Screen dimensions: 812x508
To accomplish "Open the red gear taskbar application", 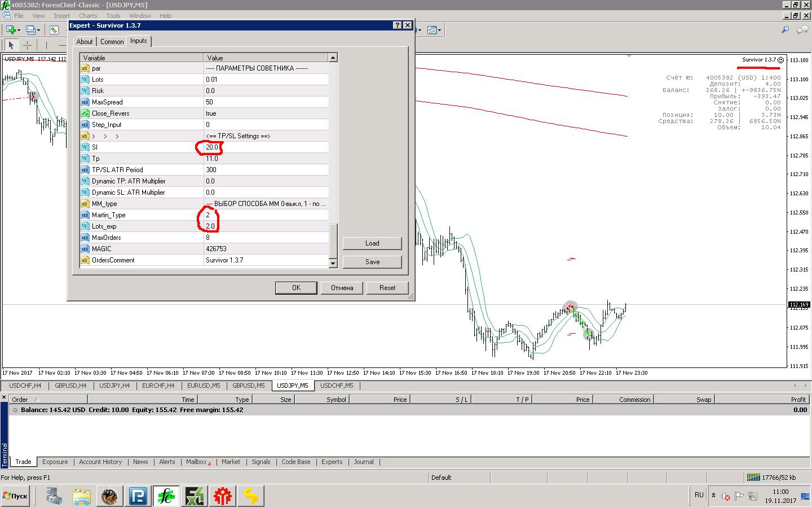I will pos(223,496).
